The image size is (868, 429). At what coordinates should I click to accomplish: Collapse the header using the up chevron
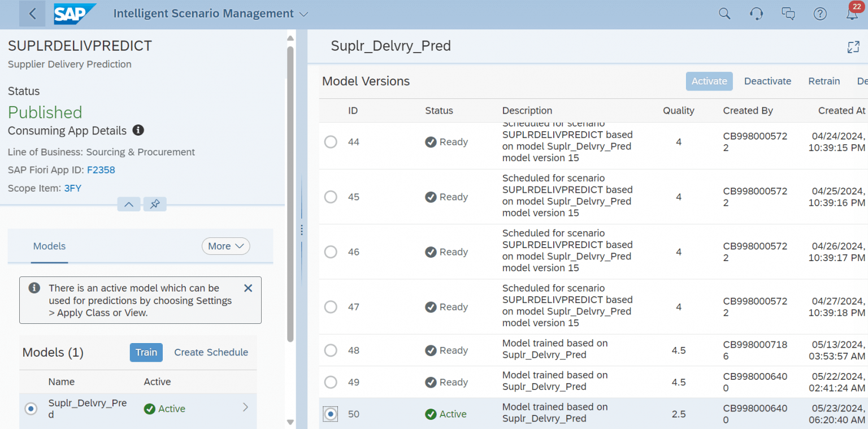(x=128, y=204)
